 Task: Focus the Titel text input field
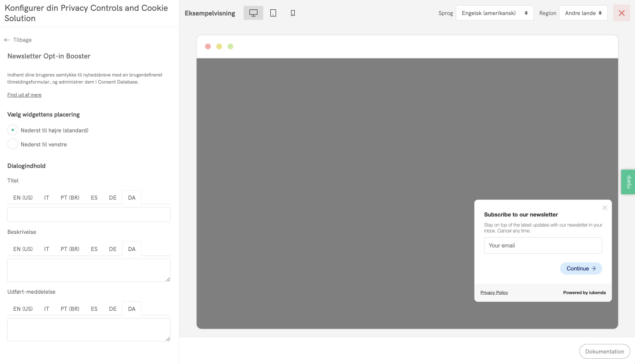88,214
